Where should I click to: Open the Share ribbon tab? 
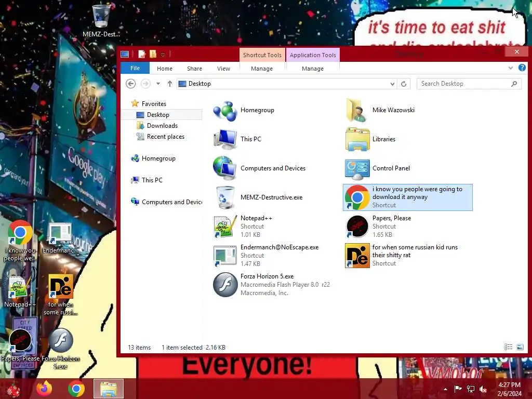click(x=194, y=69)
